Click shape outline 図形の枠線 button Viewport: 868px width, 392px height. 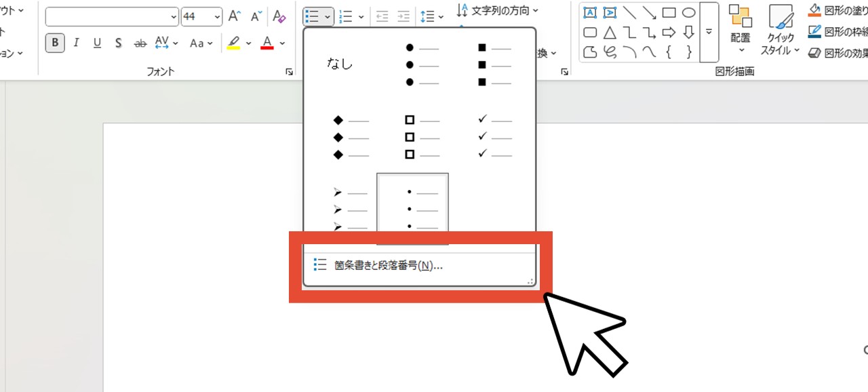point(838,32)
